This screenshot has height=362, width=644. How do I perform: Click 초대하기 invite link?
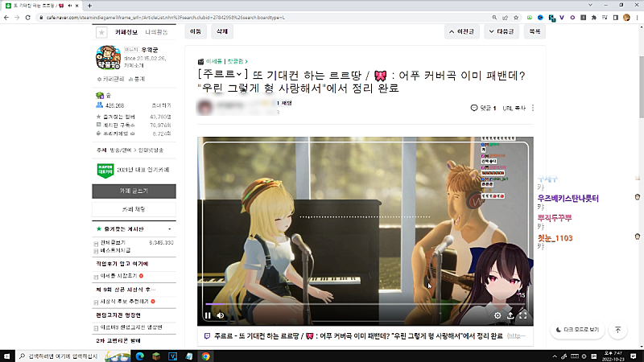click(x=162, y=105)
